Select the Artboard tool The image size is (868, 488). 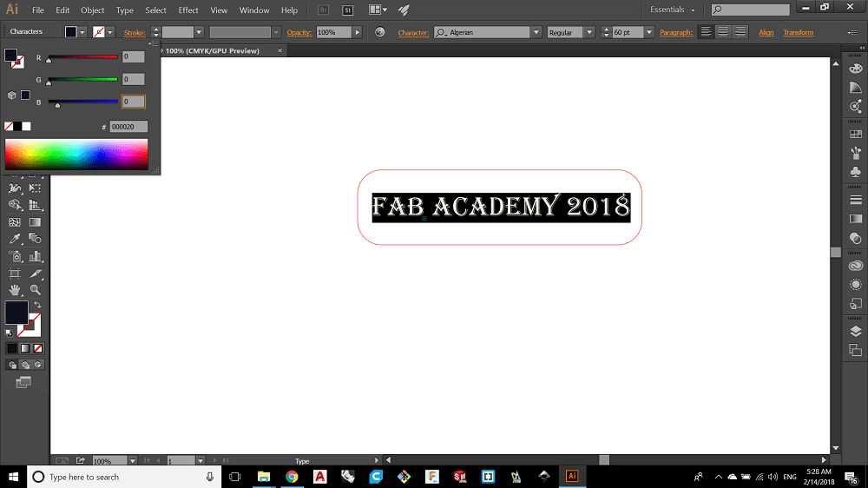(15, 273)
